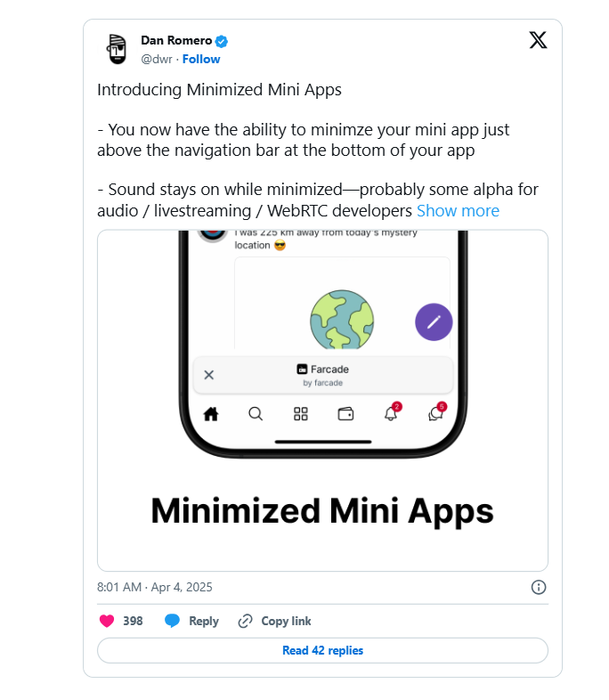Click the Dan Romero display name
Screen dimensions: 609x700
tap(176, 41)
